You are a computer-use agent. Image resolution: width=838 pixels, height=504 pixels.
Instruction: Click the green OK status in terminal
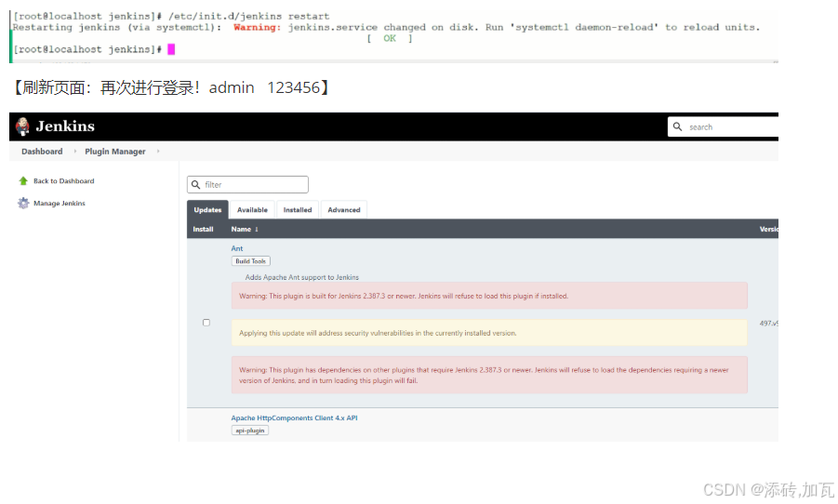point(390,38)
